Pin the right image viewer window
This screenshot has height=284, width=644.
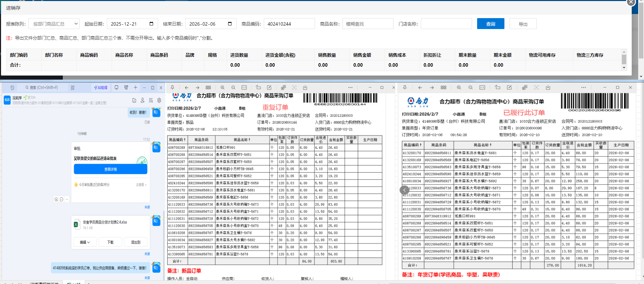click(x=405, y=88)
